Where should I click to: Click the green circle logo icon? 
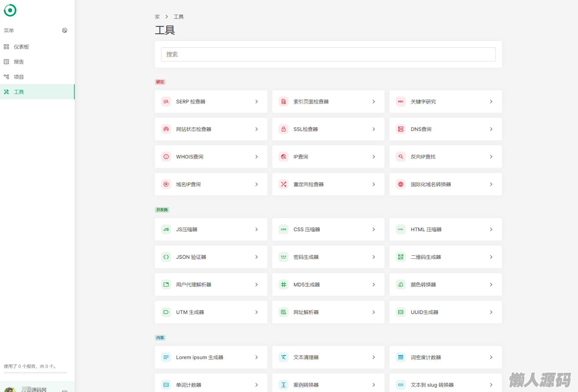(10, 10)
